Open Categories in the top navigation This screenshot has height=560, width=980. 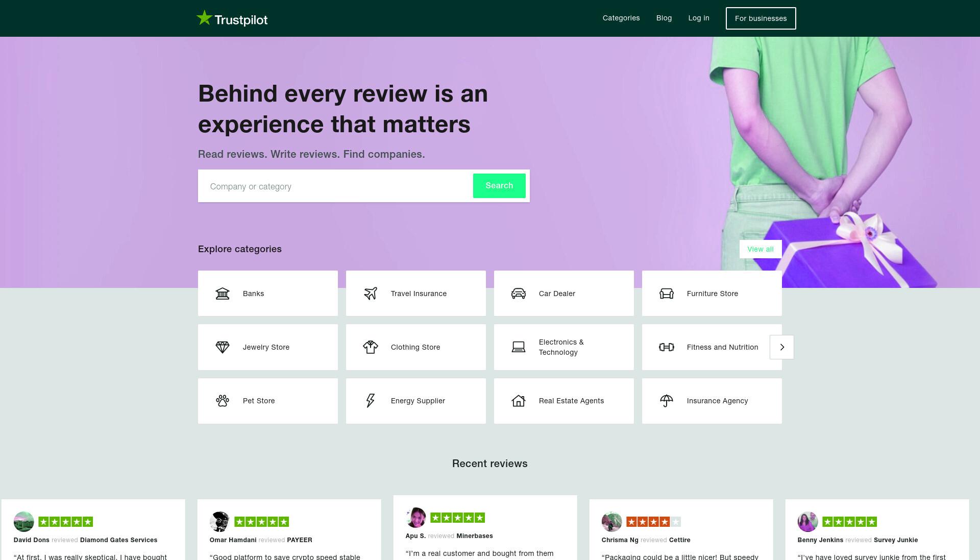(621, 18)
